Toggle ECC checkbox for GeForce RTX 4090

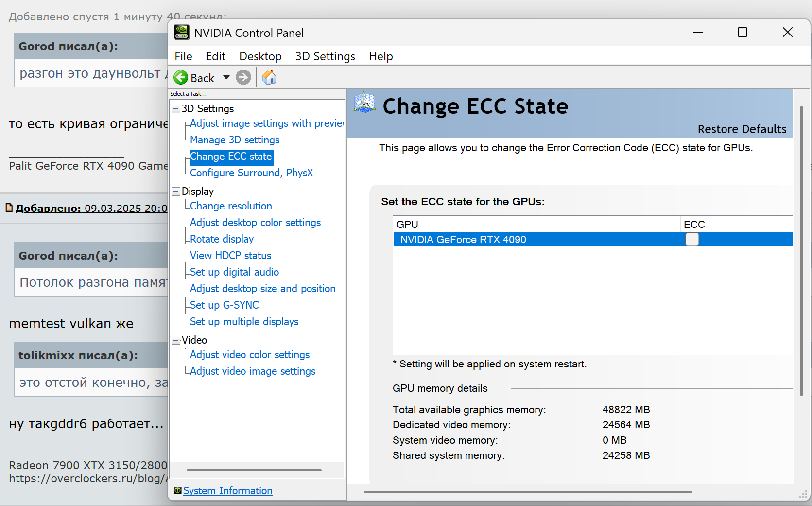point(692,239)
